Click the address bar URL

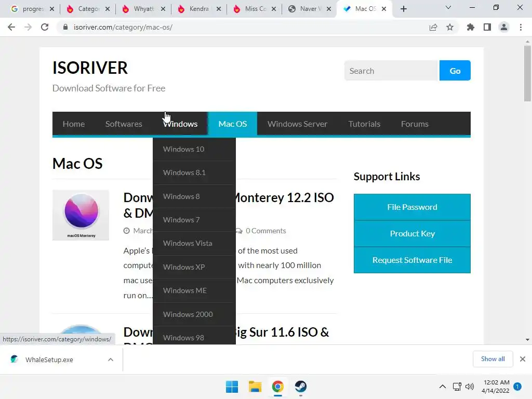(x=123, y=27)
